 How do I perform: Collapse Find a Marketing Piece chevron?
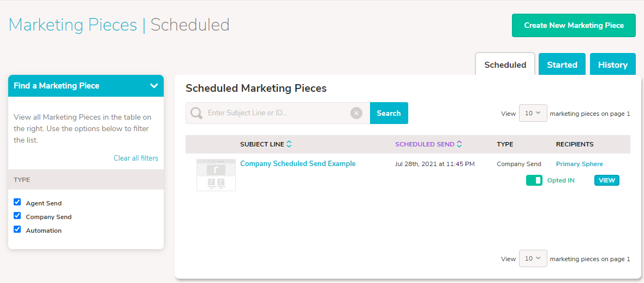154,86
